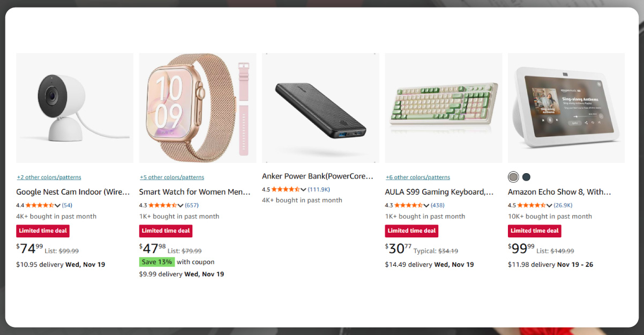The height and width of the screenshot is (335, 644).
Task: Expand Anker Power Bank rating chevron
Action: coord(304,189)
